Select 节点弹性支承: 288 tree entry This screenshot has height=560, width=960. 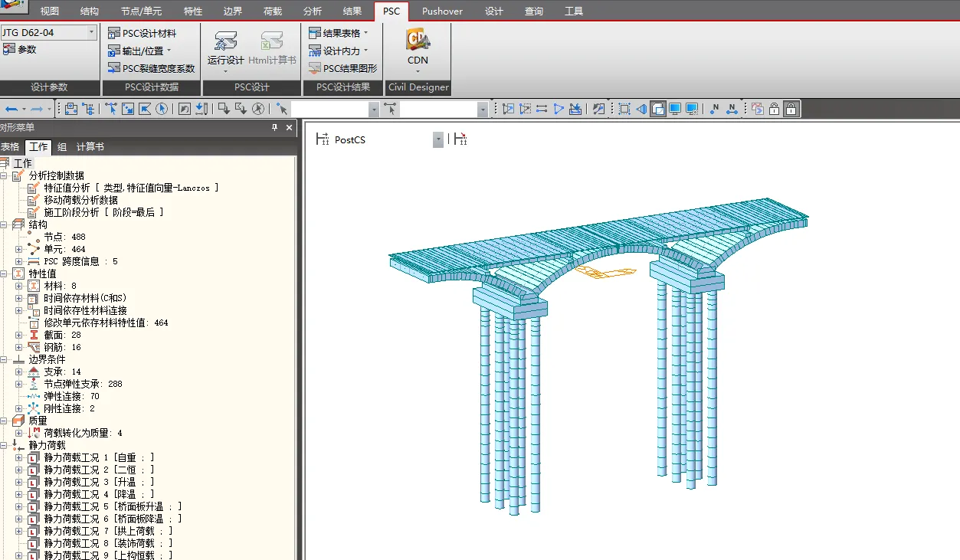tap(83, 384)
